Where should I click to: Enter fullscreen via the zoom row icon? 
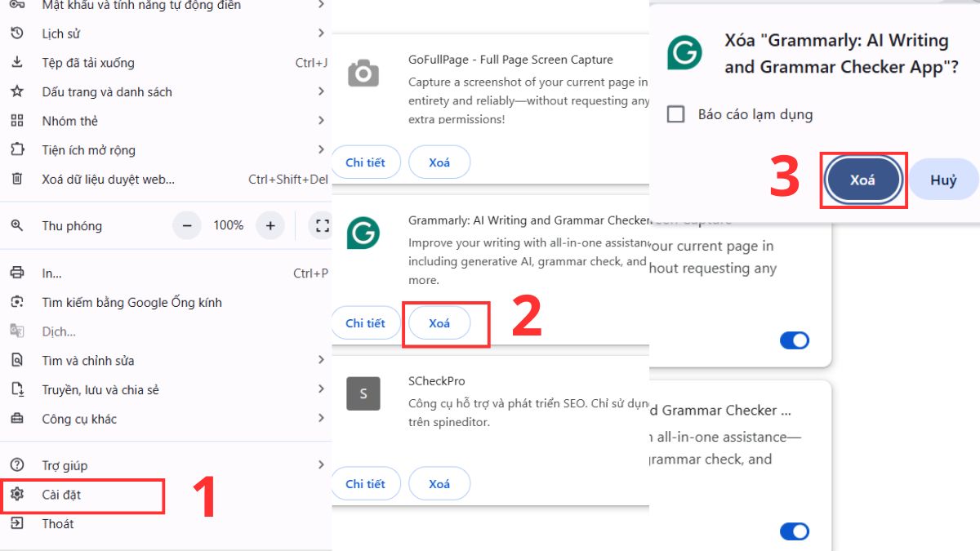322,225
